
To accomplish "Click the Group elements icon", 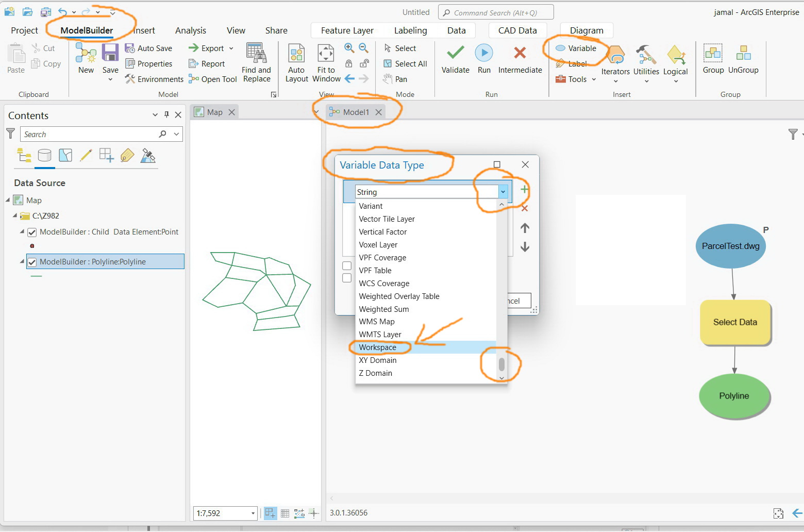I will click(x=713, y=53).
